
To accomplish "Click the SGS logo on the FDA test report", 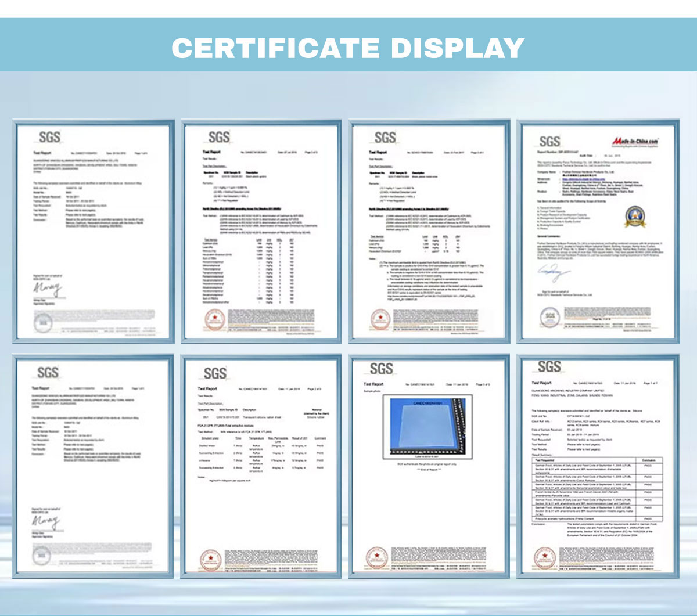I will click(x=215, y=373).
